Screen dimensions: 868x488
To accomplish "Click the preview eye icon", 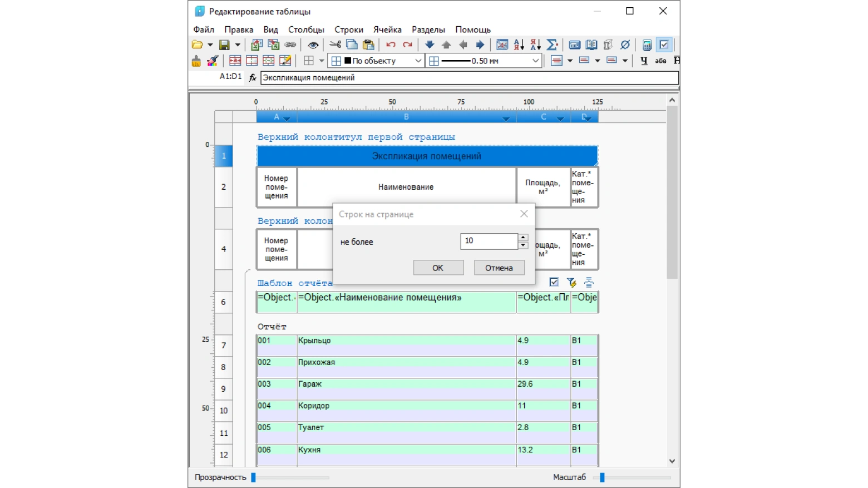I will pyautogui.click(x=313, y=45).
